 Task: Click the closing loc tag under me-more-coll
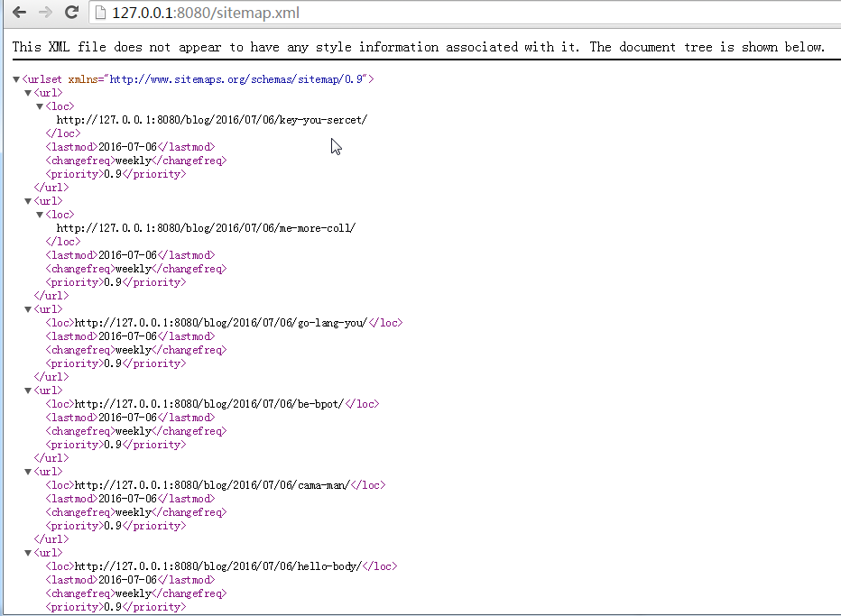tap(63, 242)
